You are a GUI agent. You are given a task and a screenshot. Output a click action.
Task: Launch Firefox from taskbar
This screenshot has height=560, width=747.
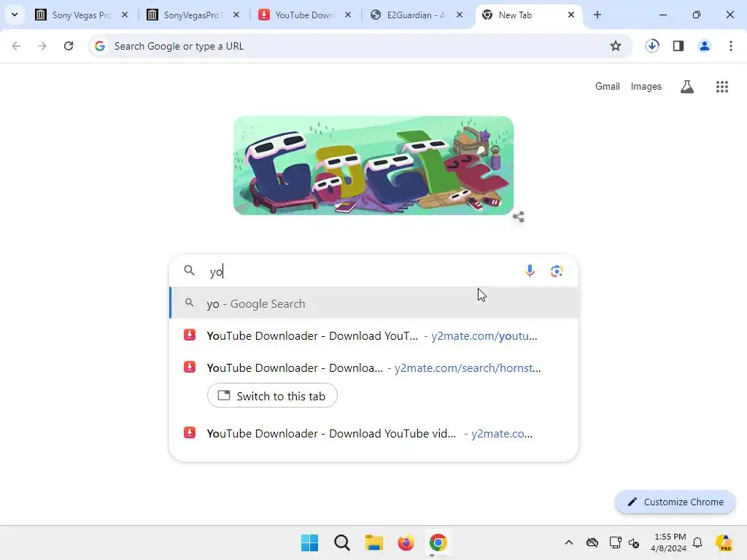pyautogui.click(x=406, y=542)
